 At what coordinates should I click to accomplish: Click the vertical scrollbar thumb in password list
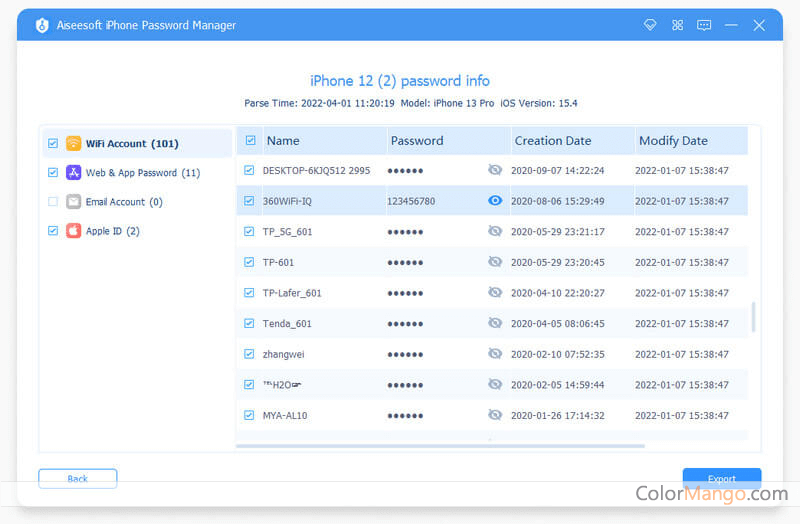coord(753,317)
